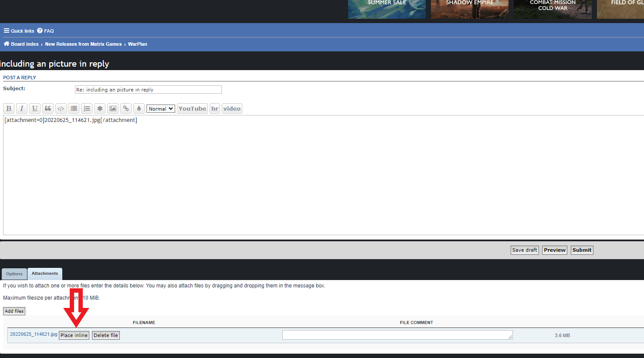
Task: Insert a URL link tag
Action: click(126, 108)
